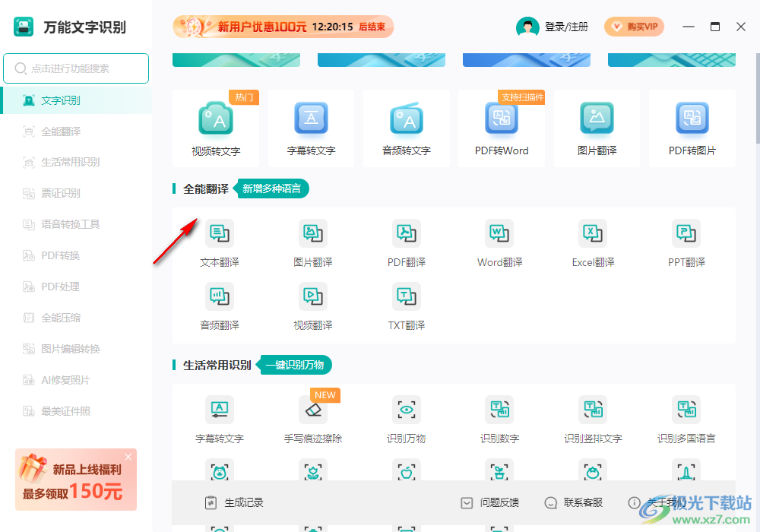
Task: Go to the 全能压缩 sidebar tab
Action: click(77, 318)
